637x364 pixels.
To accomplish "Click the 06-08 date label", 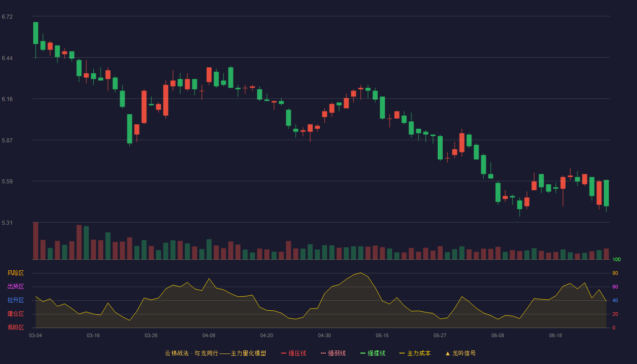I will point(498,335).
